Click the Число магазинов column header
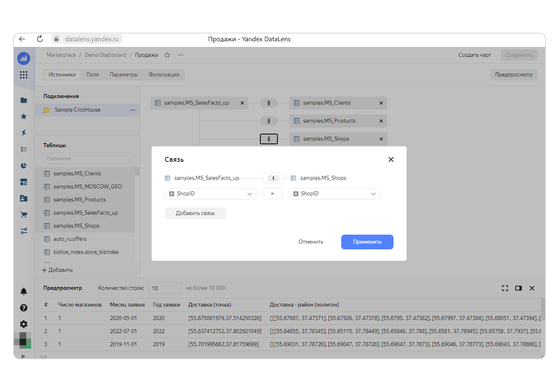Image resolution: width=559 pixels, height=392 pixels. 80,305
